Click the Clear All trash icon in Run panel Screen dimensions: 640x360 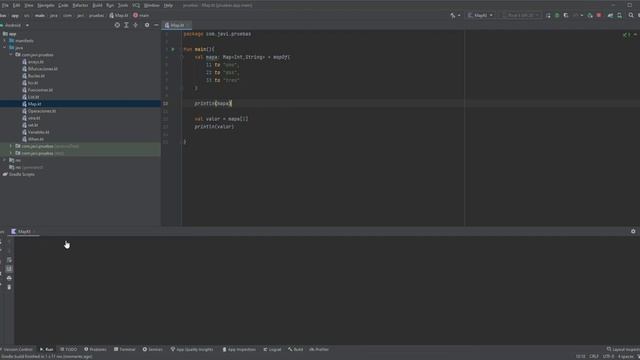pyautogui.click(x=9, y=287)
